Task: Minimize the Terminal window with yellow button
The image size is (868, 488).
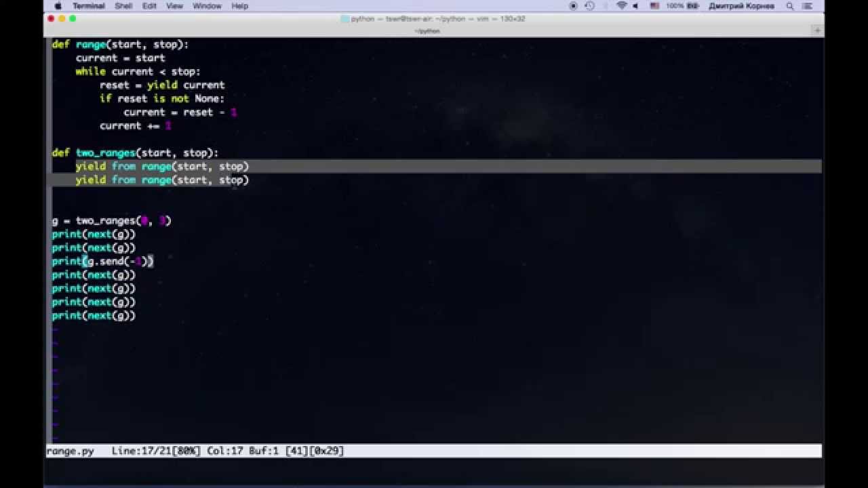Action: pyautogui.click(x=62, y=18)
